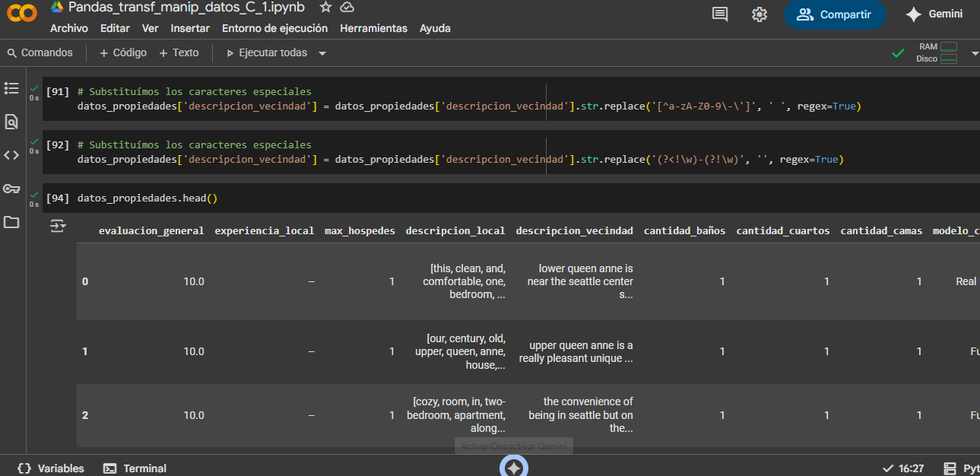Add a new text cell with Texto
980x476 pixels.
[x=179, y=53]
